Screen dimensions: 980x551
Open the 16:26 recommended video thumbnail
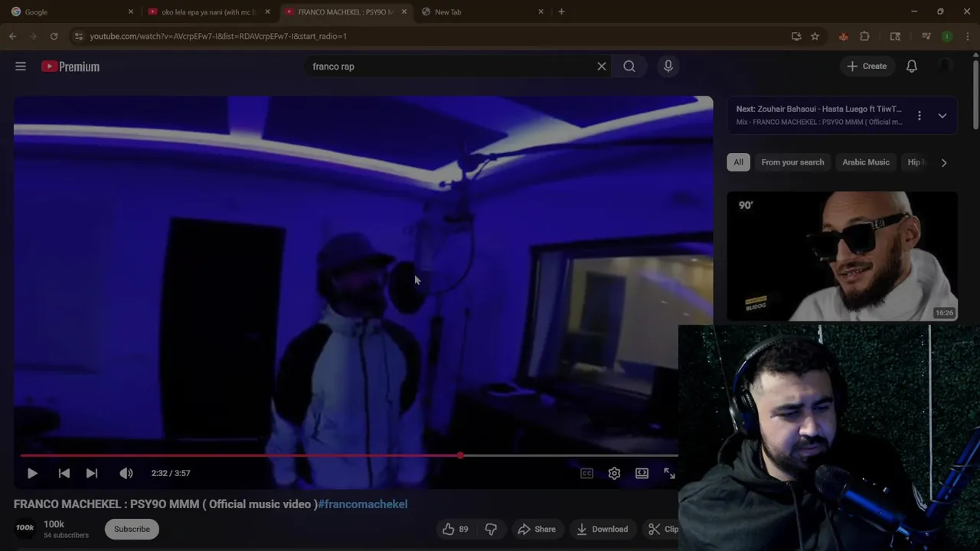pos(842,256)
